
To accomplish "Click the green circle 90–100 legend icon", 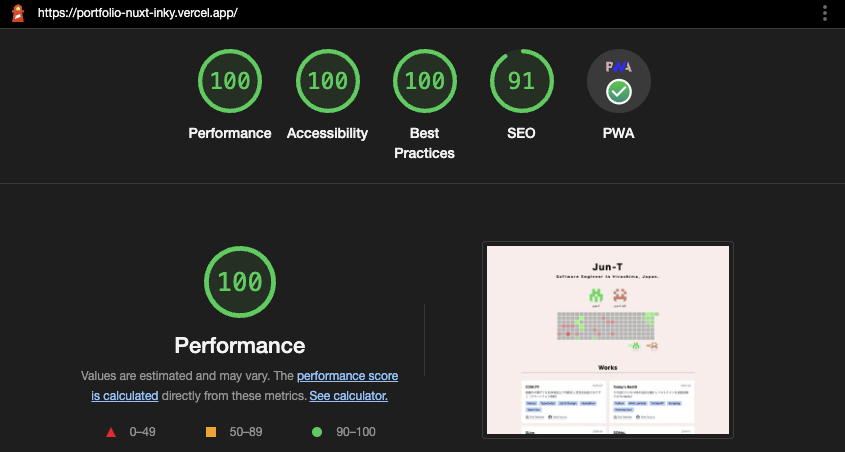I will pyautogui.click(x=317, y=432).
